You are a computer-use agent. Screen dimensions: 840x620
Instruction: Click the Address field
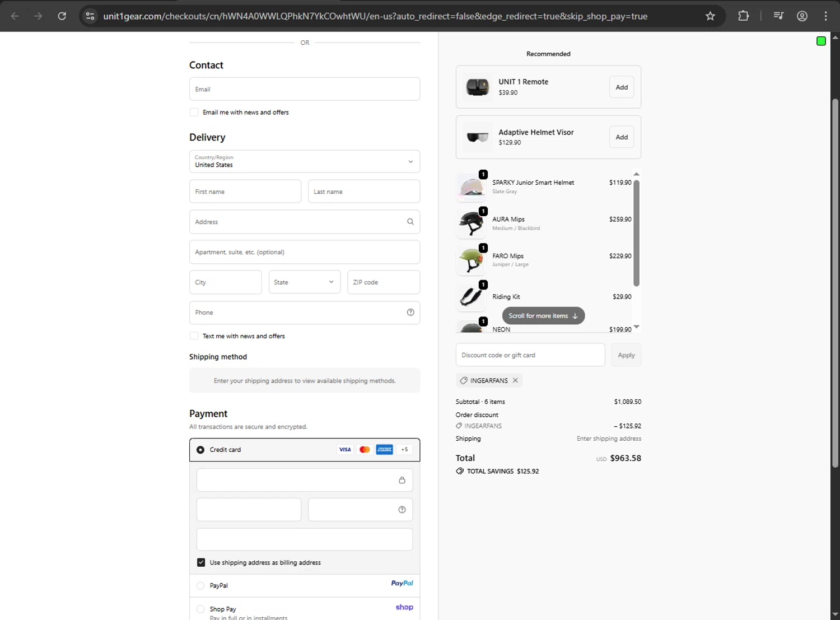point(305,222)
